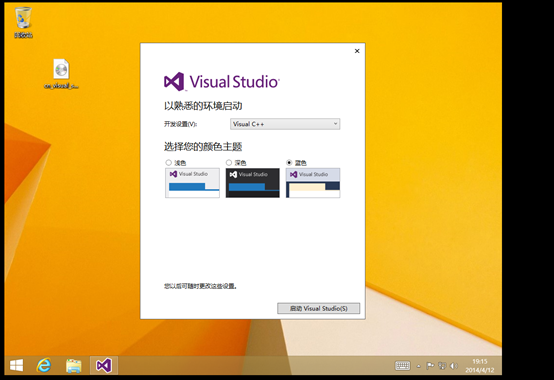The width and height of the screenshot is (554, 380).
Task: Click the 您以后可随时更改这些设置 note
Action: pyautogui.click(x=200, y=286)
